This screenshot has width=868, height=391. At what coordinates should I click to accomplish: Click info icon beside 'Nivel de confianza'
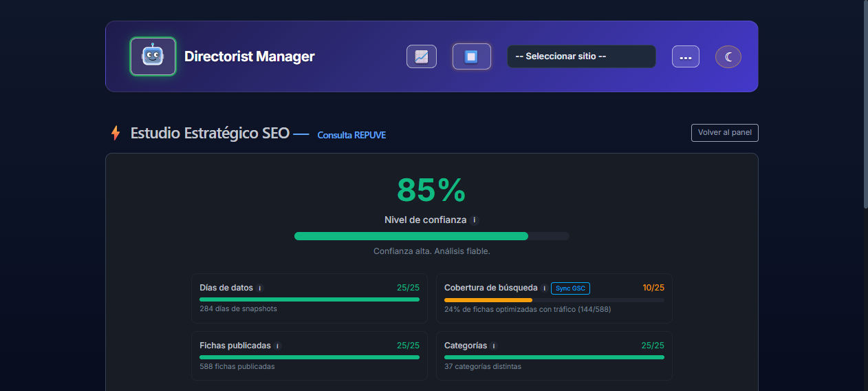pos(475,220)
